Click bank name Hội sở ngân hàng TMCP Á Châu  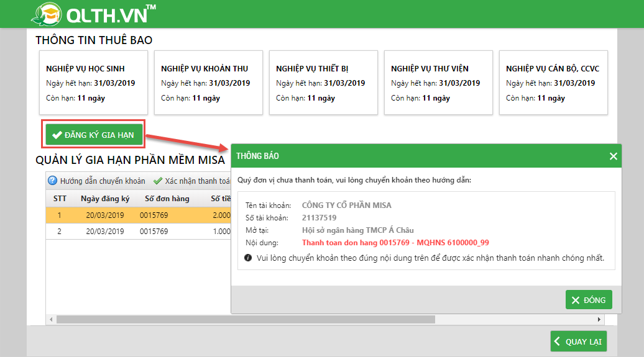[x=357, y=230]
